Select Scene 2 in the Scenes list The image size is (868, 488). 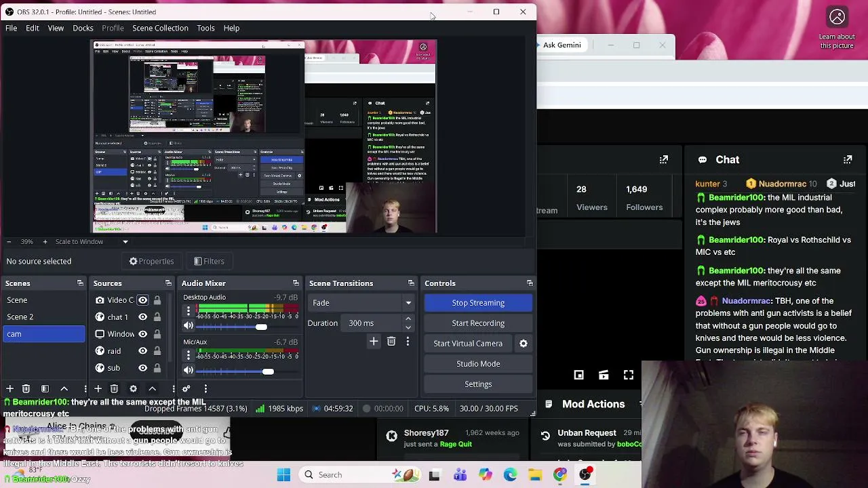click(43, 317)
